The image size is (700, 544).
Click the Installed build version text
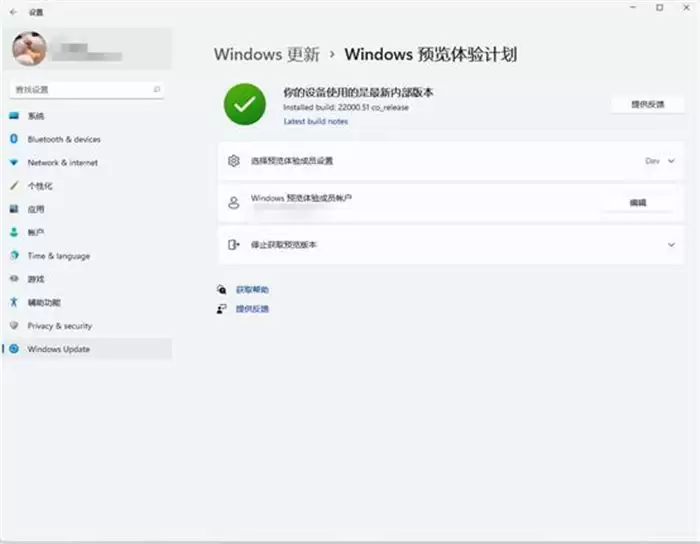[x=346, y=108]
